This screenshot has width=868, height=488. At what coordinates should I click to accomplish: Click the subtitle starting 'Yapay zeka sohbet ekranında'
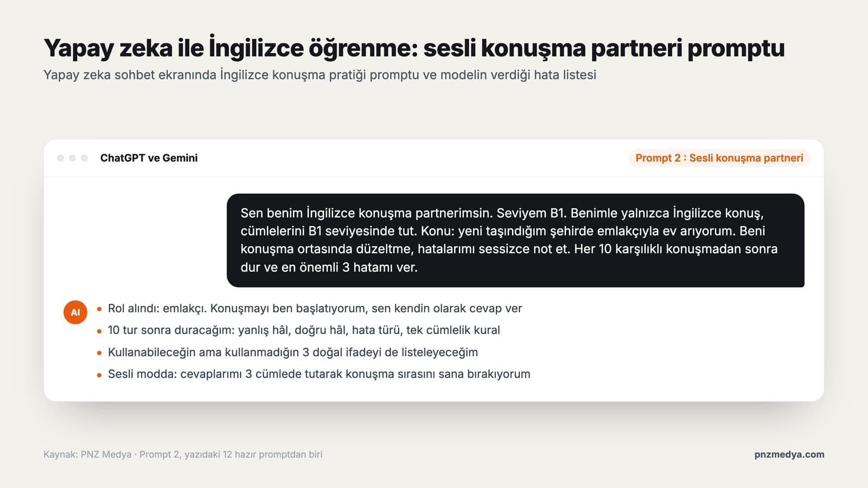pos(320,75)
